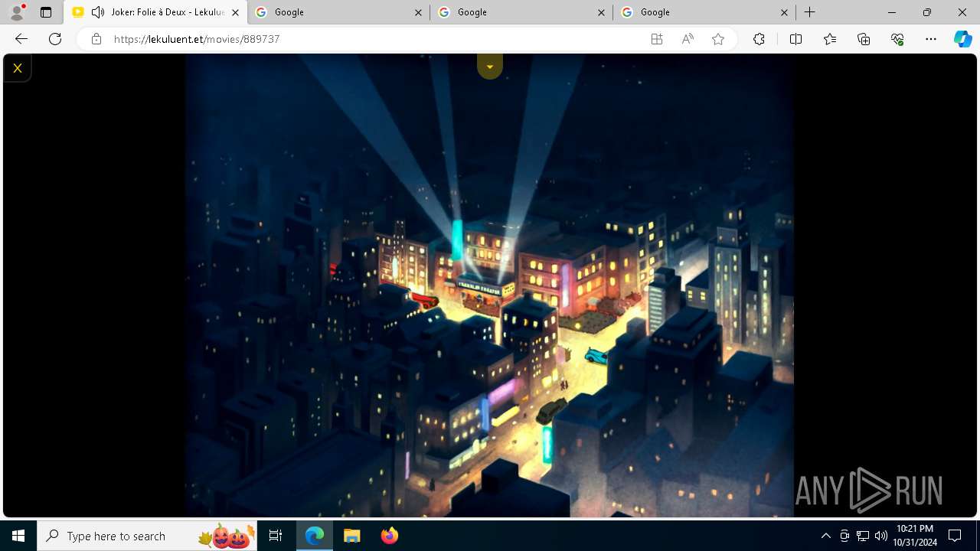The image size is (980, 551).
Task: Open File Explorer from the taskbar
Action: pyautogui.click(x=351, y=536)
